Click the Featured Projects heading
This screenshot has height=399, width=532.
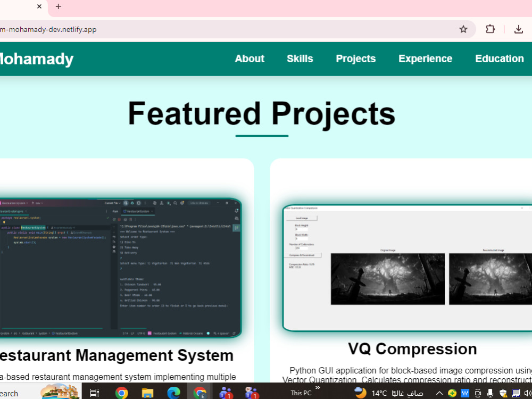(x=262, y=114)
